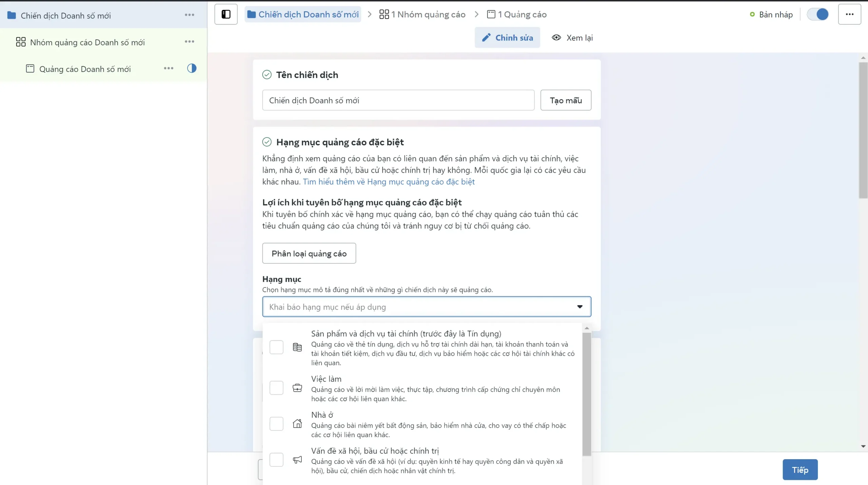868x485 pixels.
Task: Click the Phân loại quảng cáo button
Action: [x=309, y=253]
